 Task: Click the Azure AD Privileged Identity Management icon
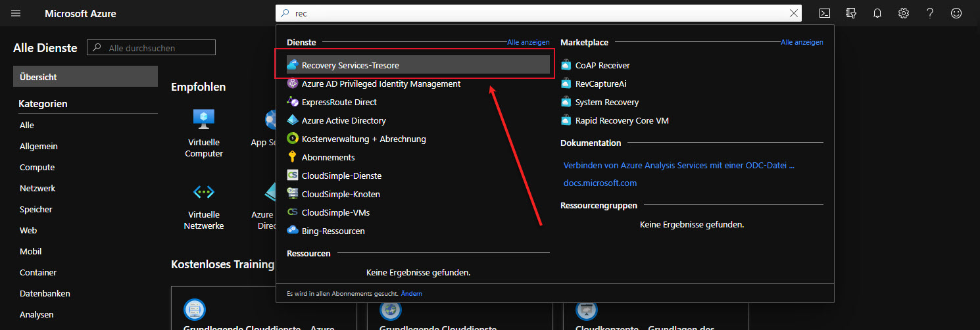(x=293, y=83)
